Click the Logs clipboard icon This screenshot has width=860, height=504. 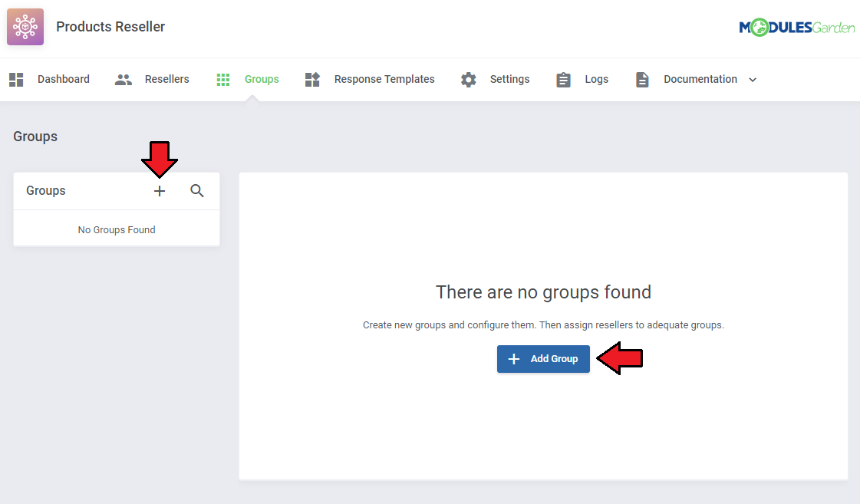(x=563, y=80)
